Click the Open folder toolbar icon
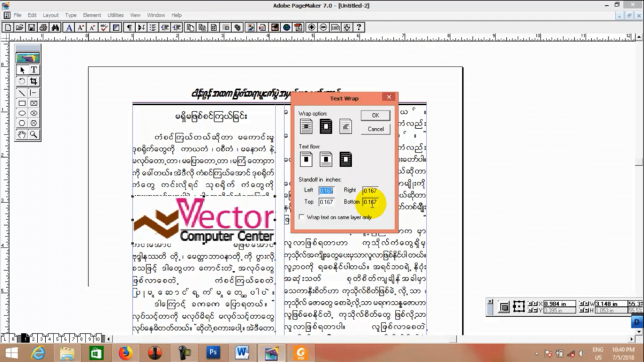 pos(19,28)
